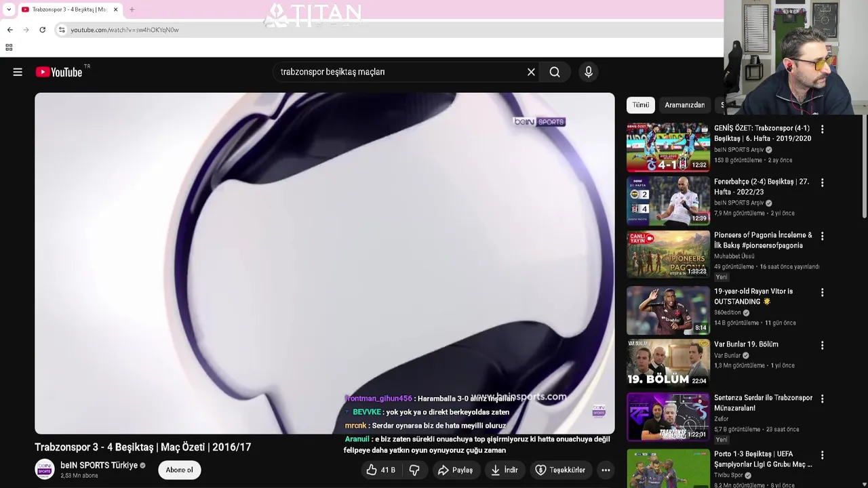Click the site info icon in address bar

click(x=62, y=30)
